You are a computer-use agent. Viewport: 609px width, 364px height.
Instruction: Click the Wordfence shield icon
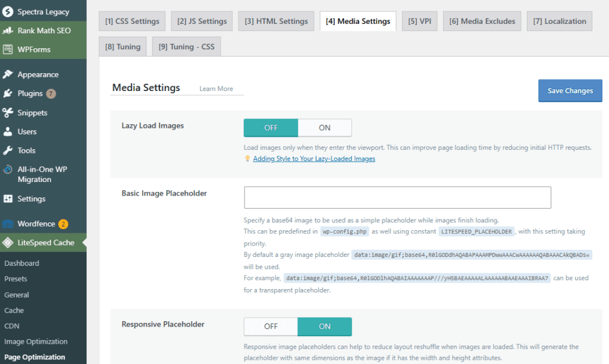tap(8, 224)
